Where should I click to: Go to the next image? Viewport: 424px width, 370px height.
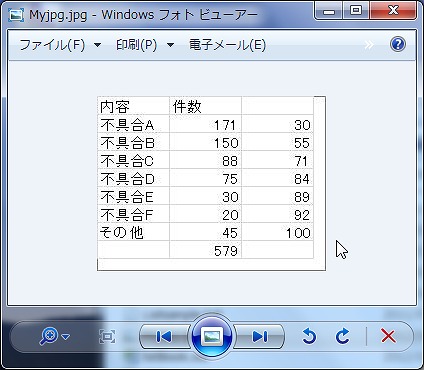260,336
